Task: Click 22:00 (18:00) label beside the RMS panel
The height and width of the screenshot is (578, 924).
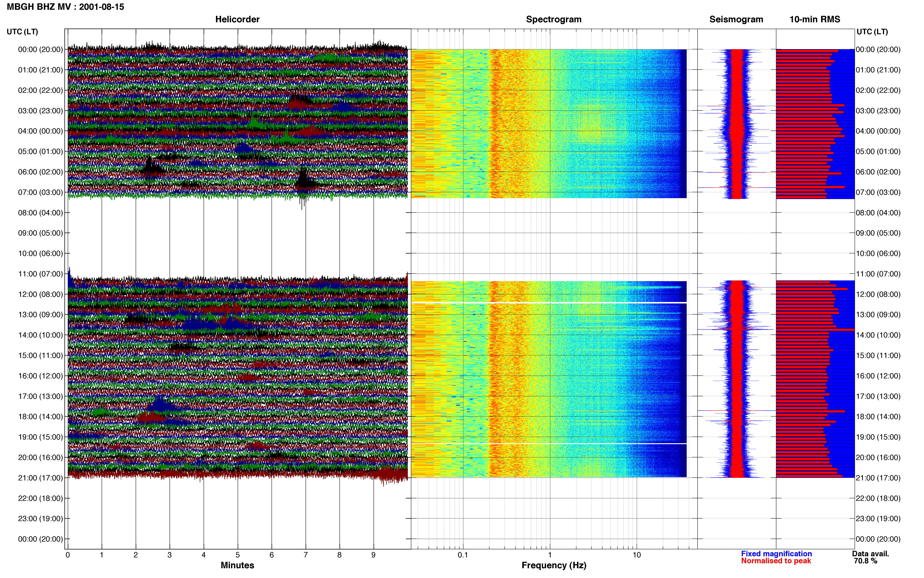Action: point(878,498)
